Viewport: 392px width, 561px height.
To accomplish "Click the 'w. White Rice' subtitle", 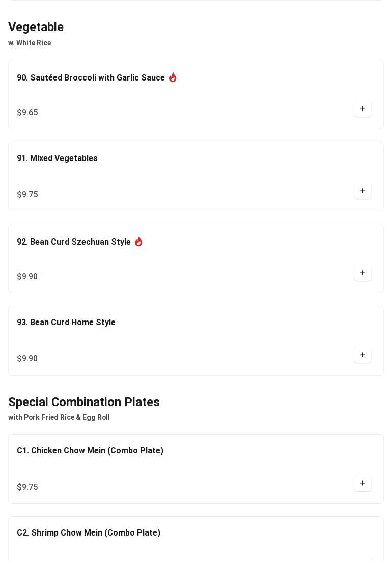I will pyautogui.click(x=30, y=43).
